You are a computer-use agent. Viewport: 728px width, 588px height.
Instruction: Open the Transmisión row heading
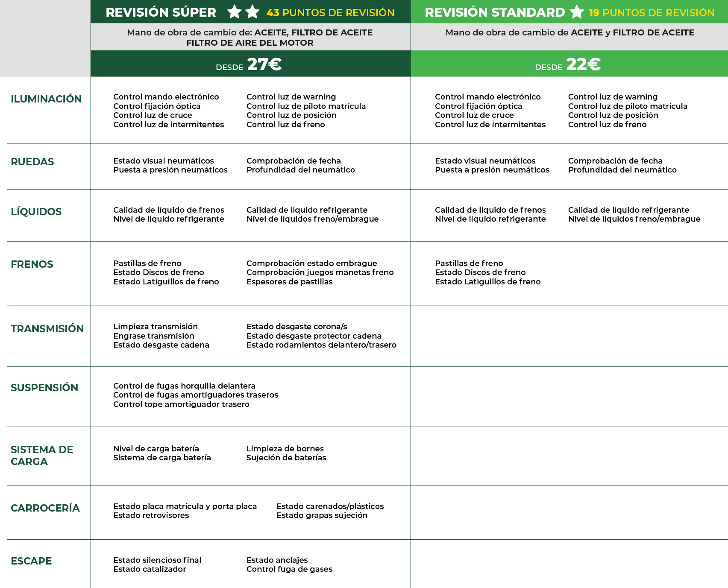(47, 329)
